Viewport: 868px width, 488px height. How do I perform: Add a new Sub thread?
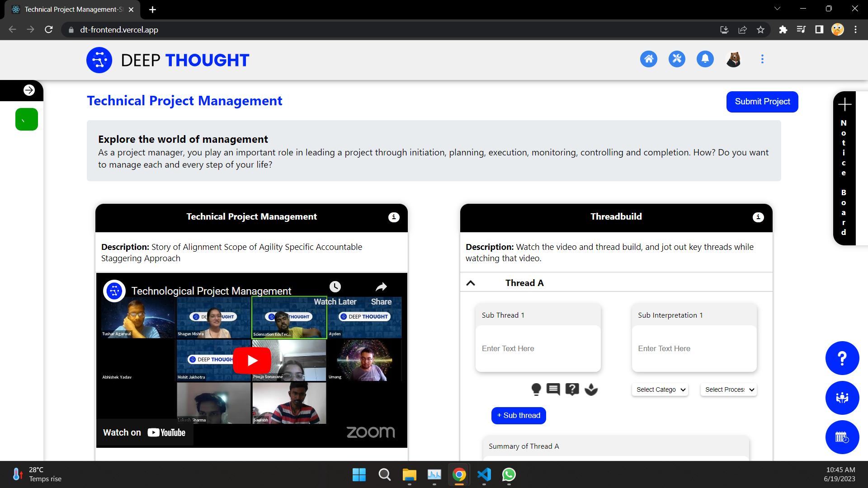coord(519,416)
